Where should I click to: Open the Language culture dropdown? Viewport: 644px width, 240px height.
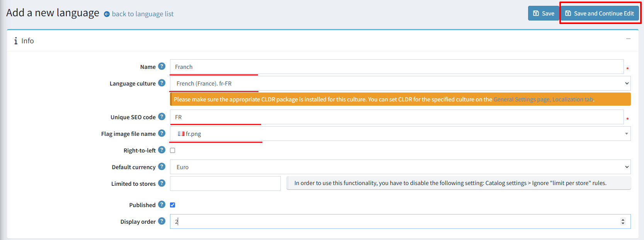tap(400, 84)
